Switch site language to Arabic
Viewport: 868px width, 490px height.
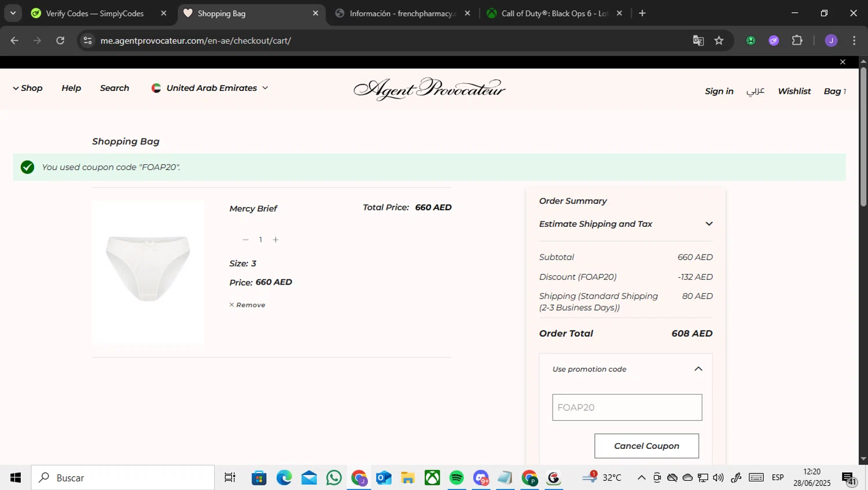[x=755, y=91]
